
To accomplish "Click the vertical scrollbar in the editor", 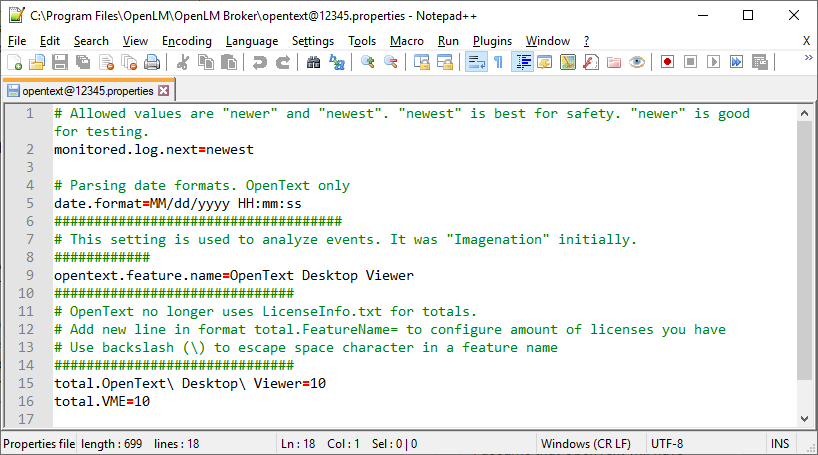I will pyautogui.click(x=806, y=250).
